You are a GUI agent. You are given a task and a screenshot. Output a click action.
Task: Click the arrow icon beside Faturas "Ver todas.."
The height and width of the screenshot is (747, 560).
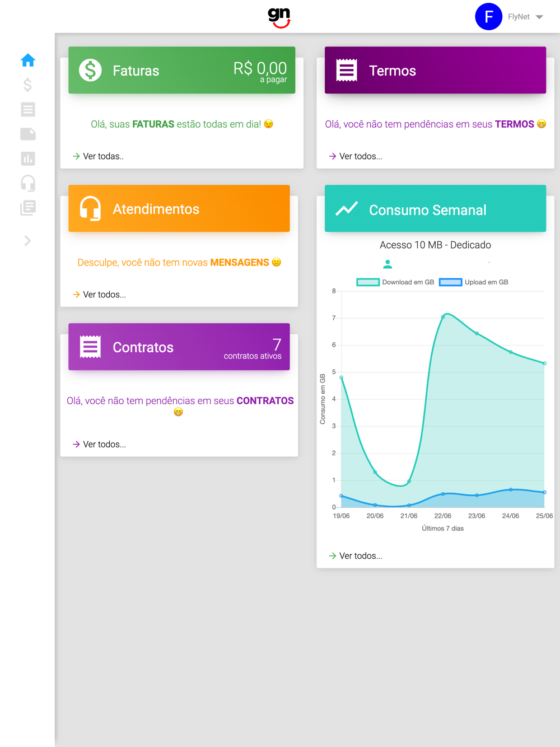76,156
